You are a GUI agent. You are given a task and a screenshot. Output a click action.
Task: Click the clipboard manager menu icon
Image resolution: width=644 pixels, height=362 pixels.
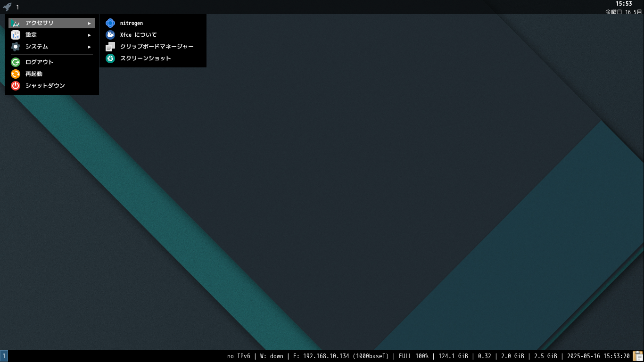pos(110,47)
